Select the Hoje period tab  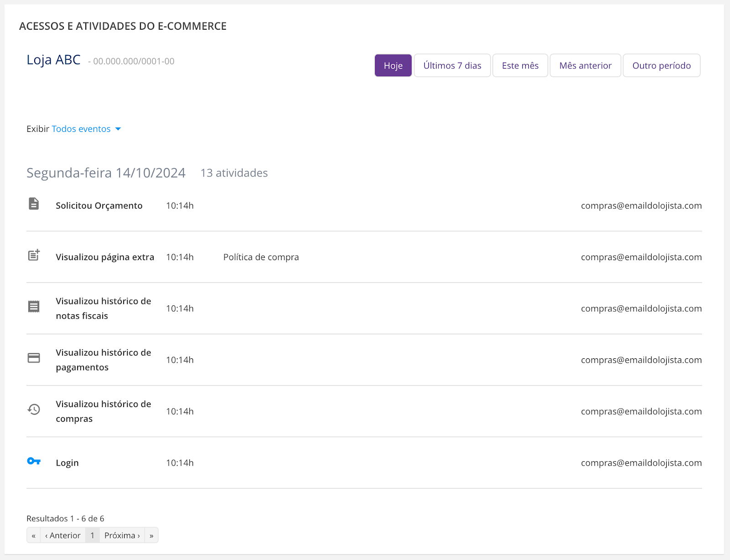tap(393, 66)
